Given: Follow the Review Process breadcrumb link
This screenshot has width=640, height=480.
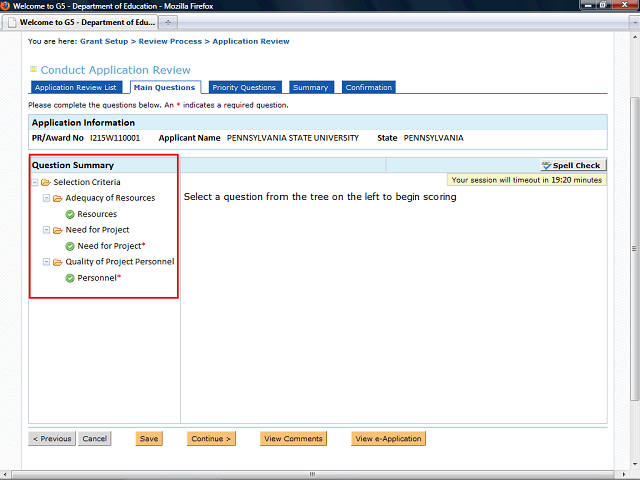Looking at the screenshot, I should coord(170,41).
